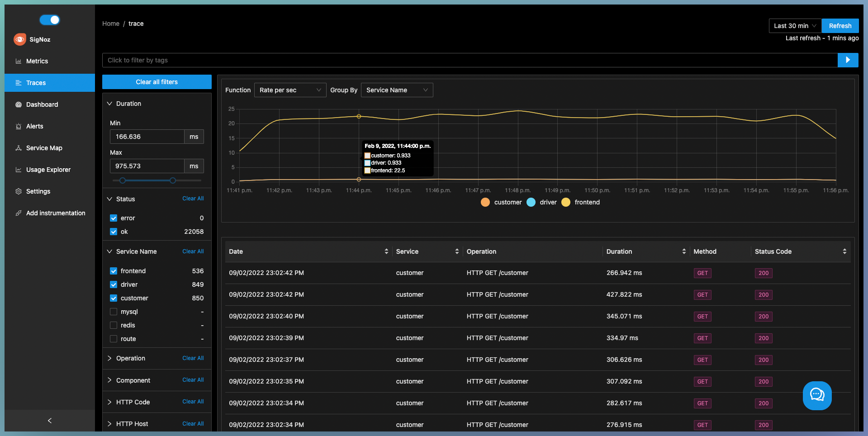Toggle the dark mode switch

pos(50,20)
